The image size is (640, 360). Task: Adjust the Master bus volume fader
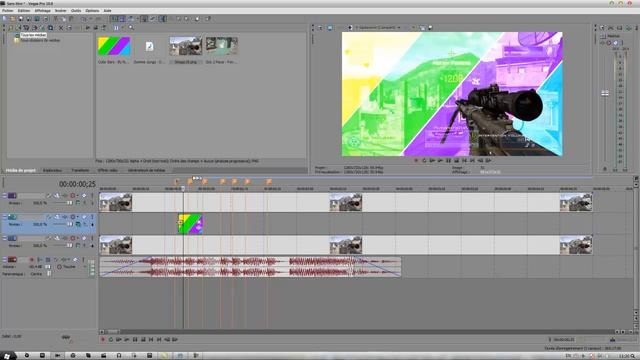tap(605, 93)
